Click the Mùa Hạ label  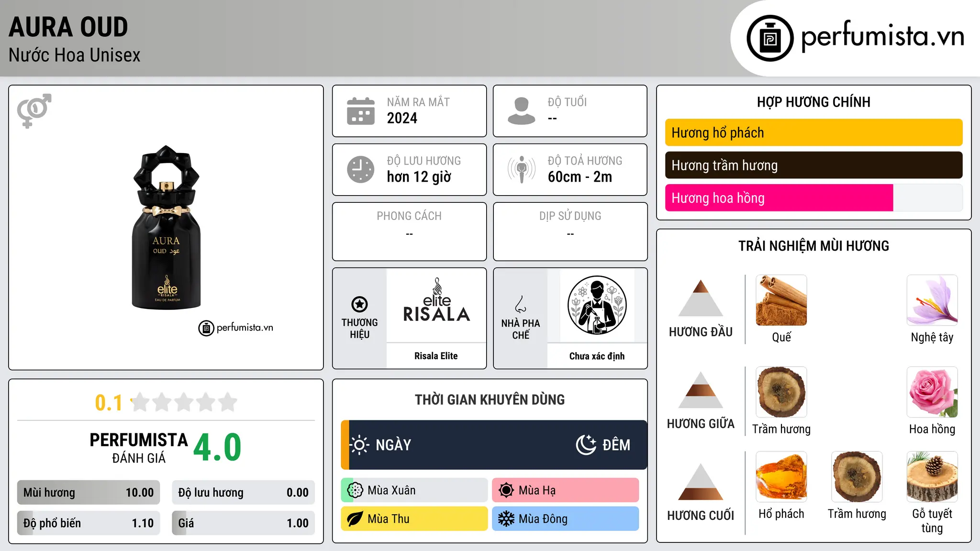537,490
